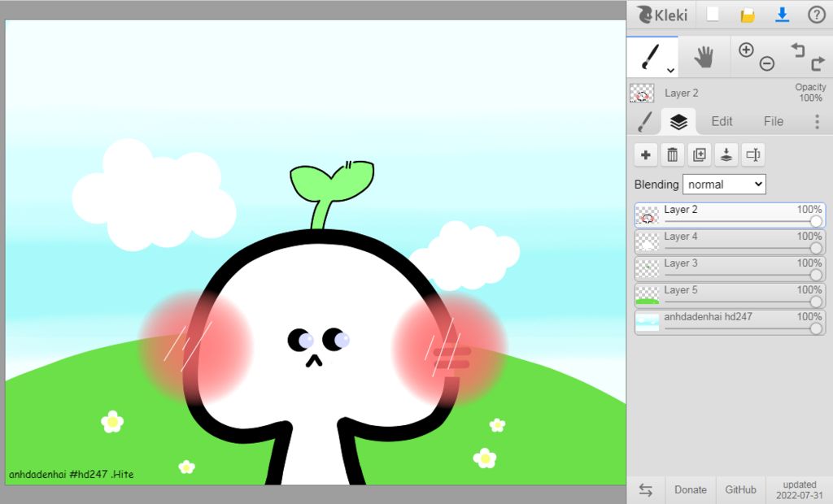Click the Kleki logo
Screen dimensions: 833x504
(x=662, y=15)
